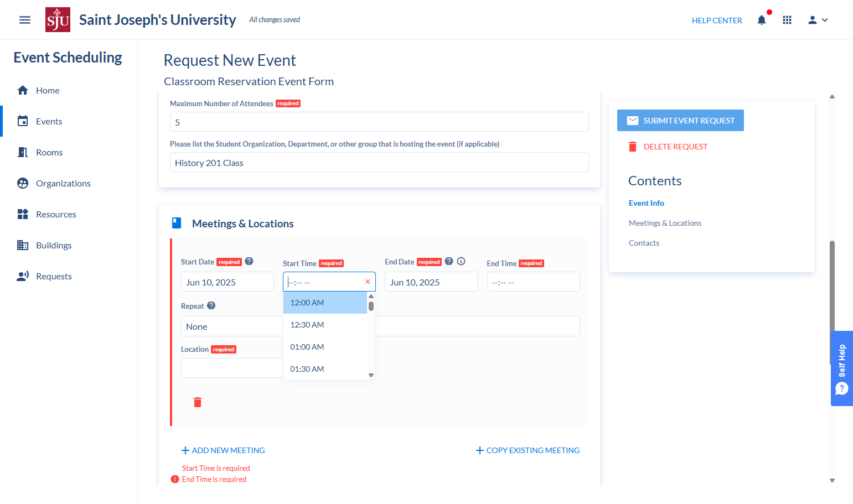Click the End Date info icon
Viewport: 853px width, 504px height.
point(461,261)
